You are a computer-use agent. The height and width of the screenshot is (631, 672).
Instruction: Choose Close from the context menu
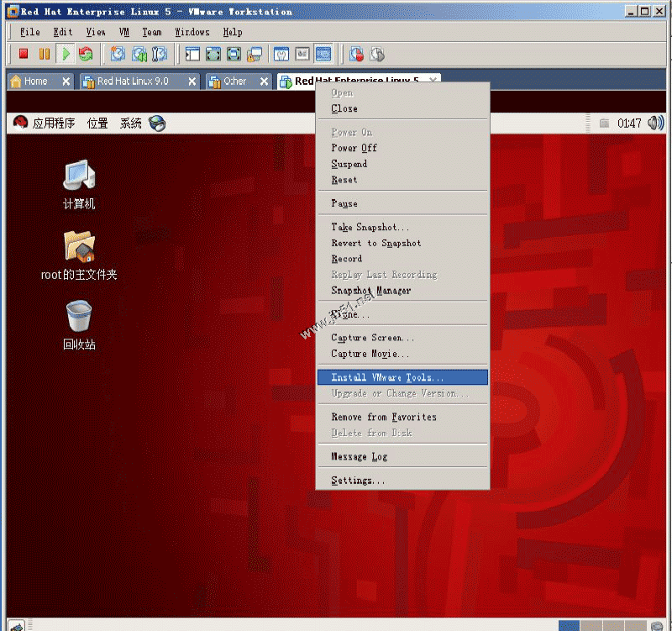point(402,108)
